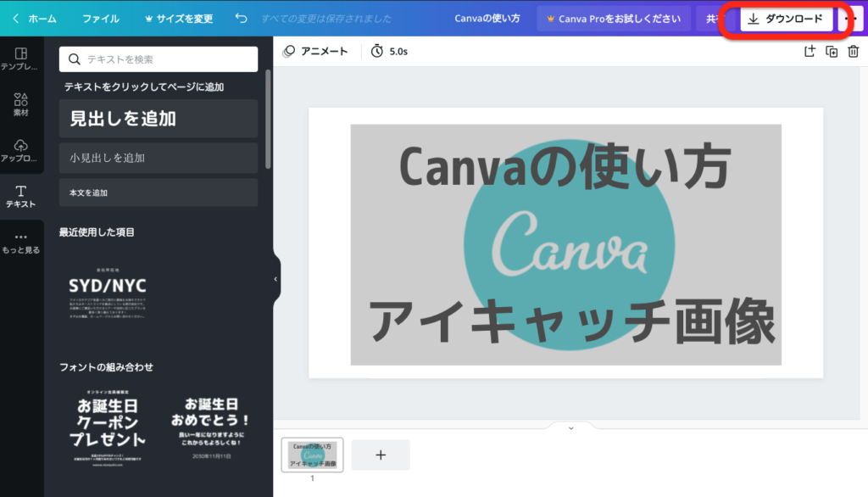The width and height of the screenshot is (868, 497).
Task: Open the three-dot more menu in header
Action: click(851, 19)
